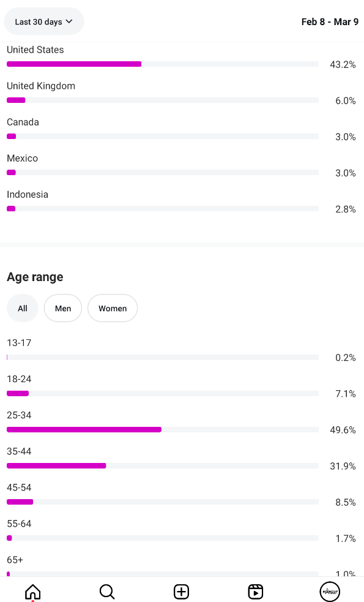Select the United Kingdom row label
The height and width of the screenshot is (602, 364).
[x=41, y=86]
